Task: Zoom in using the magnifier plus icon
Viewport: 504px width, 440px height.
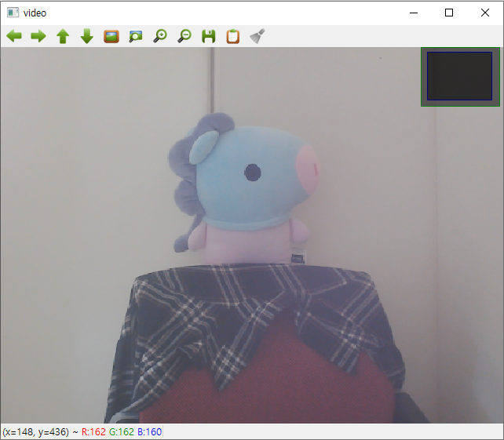Action: click(160, 36)
